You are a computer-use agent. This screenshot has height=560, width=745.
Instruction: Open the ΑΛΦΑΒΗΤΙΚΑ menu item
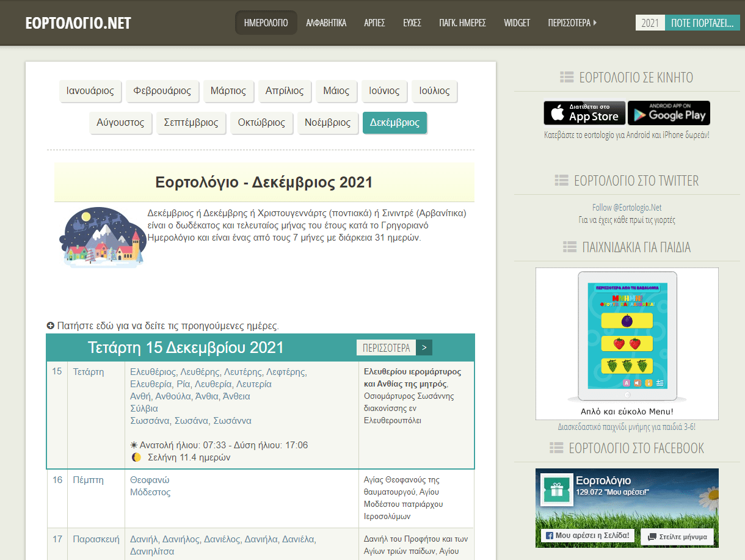[x=326, y=23]
